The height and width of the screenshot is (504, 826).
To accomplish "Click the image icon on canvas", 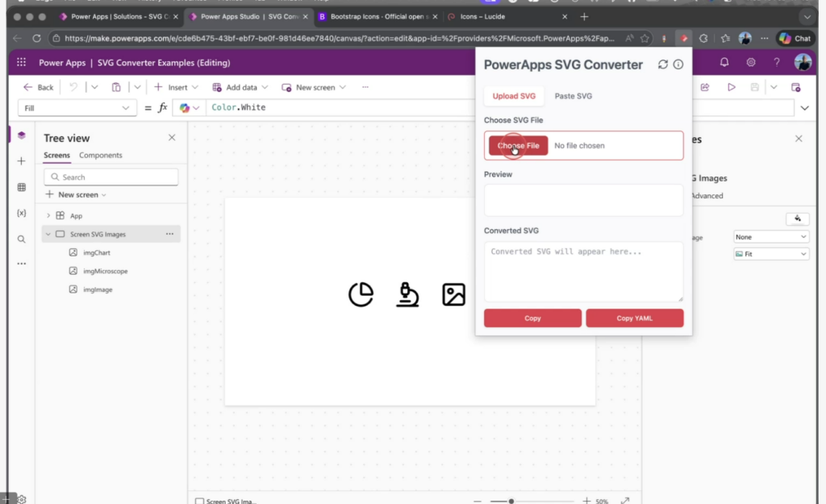I will (453, 294).
